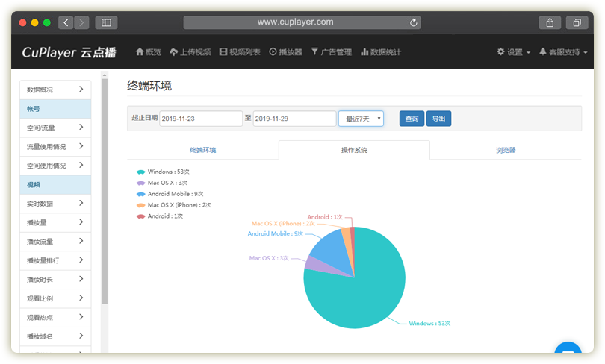
Task: Click the home icon beside 概览
Action: 139,52
